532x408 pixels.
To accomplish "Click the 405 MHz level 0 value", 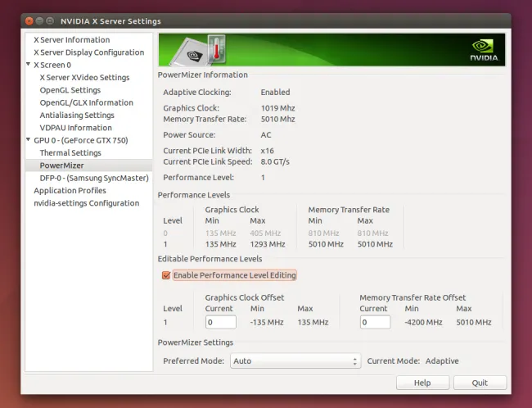I will 265,233.
